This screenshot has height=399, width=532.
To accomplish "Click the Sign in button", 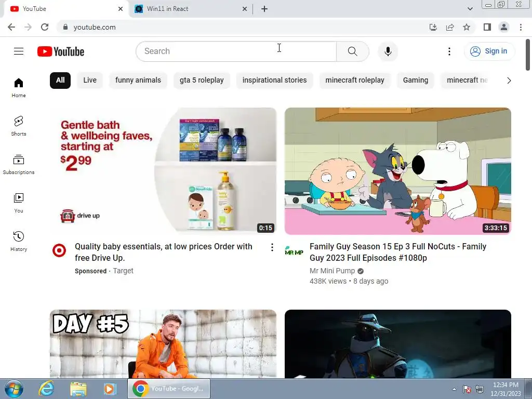I will click(489, 51).
